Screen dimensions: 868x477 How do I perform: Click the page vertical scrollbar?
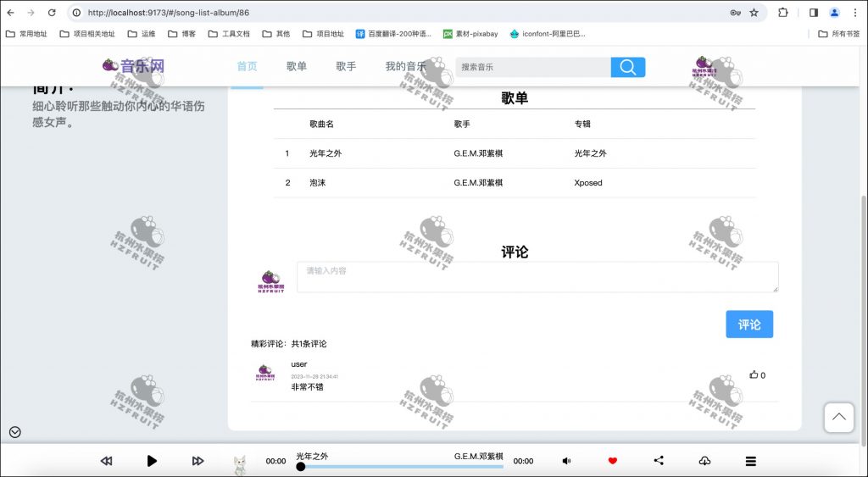pyautogui.click(x=864, y=319)
